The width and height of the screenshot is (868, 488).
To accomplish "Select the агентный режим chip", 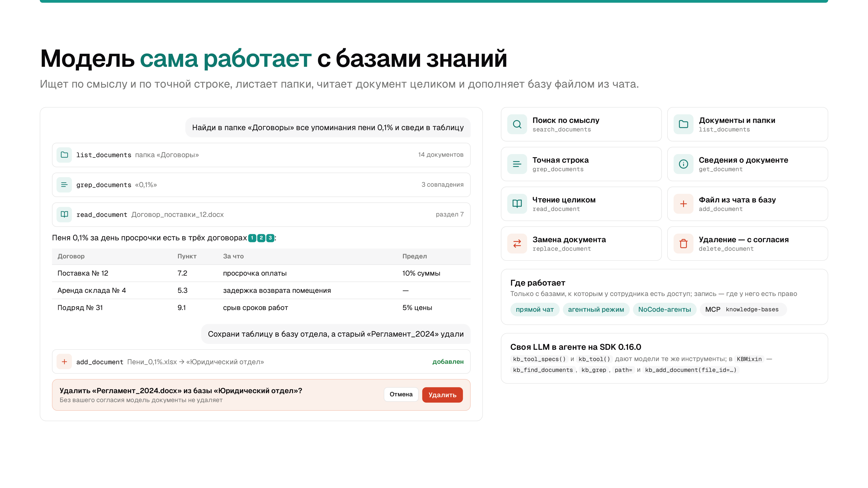I will pyautogui.click(x=596, y=309).
